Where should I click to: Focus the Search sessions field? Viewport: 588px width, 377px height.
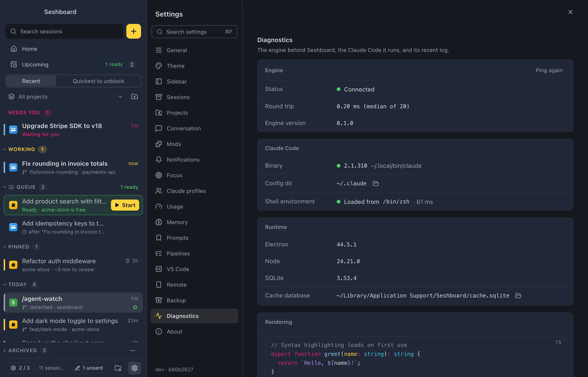[65, 31]
